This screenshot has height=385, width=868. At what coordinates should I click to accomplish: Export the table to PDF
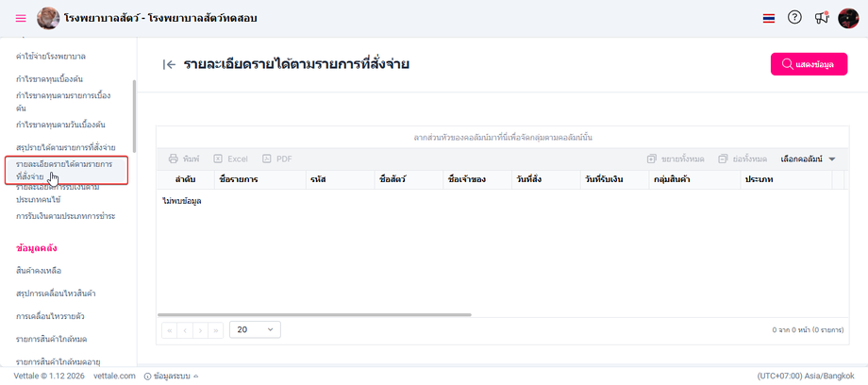click(276, 159)
